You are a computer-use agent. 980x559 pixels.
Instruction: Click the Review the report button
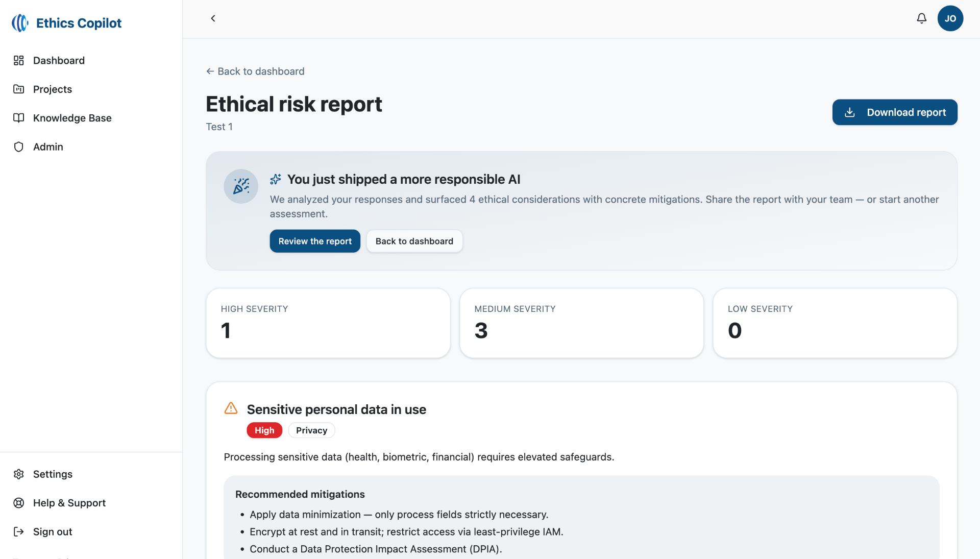(315, 241)
